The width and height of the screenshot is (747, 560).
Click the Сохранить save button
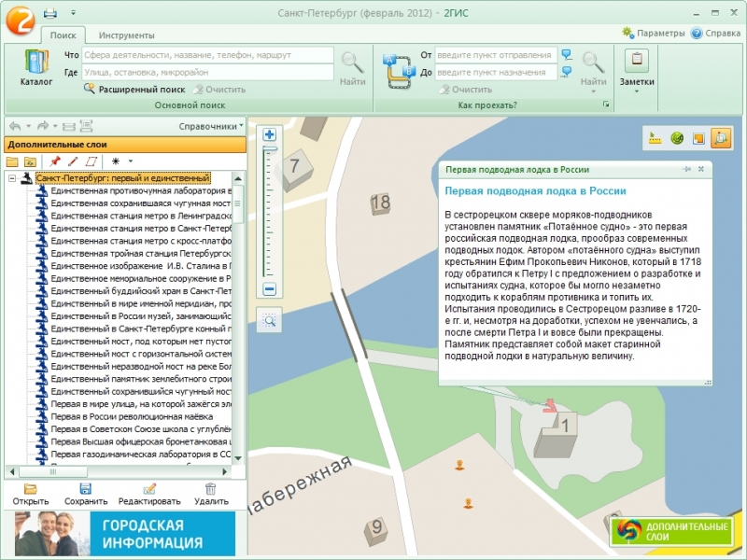pos(86,495)
